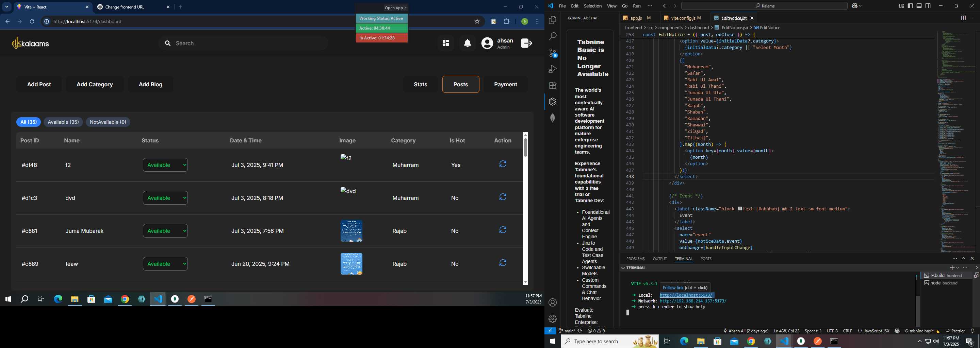Click logout icon next to ahsan Admin
This screenshot has height=348, width=980.
coord(526,43)
